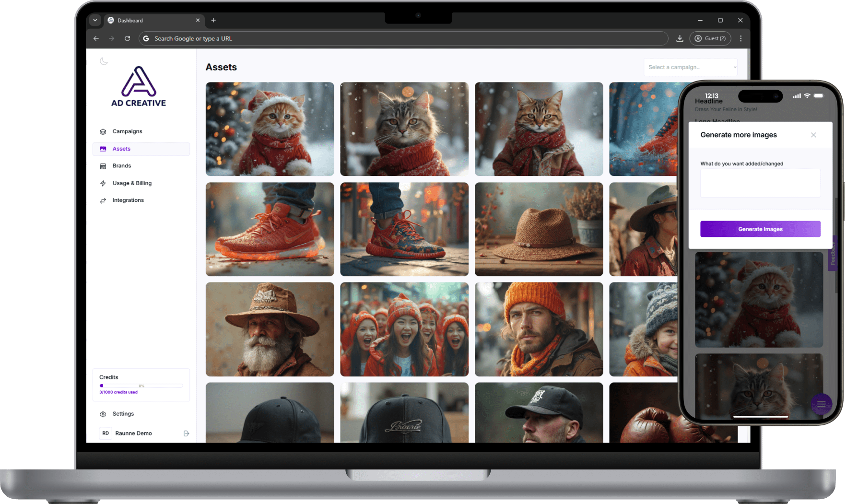The height and width of the screenshot is (504, 846).
Task: Open Usage & Billing lightning icon
Action: pyautogui.click(x=103, y=183)
